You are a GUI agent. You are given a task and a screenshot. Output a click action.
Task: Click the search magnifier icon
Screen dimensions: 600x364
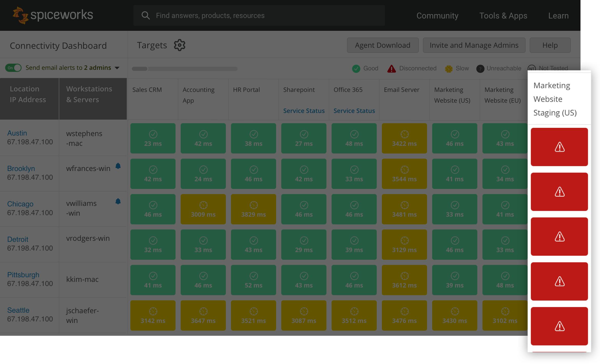point(146,15)
